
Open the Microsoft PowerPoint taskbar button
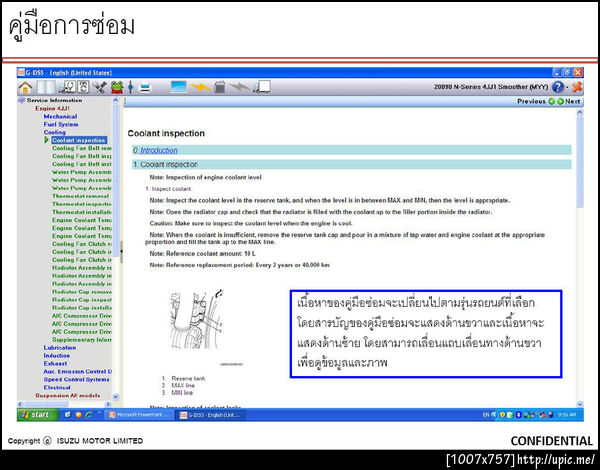(x=140, y=415)
